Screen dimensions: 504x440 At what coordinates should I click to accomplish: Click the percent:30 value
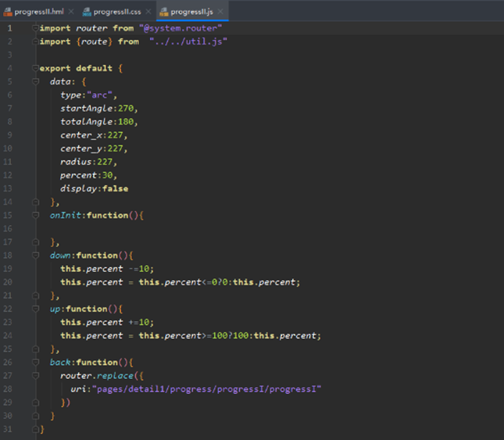click(x=107, y=175)
